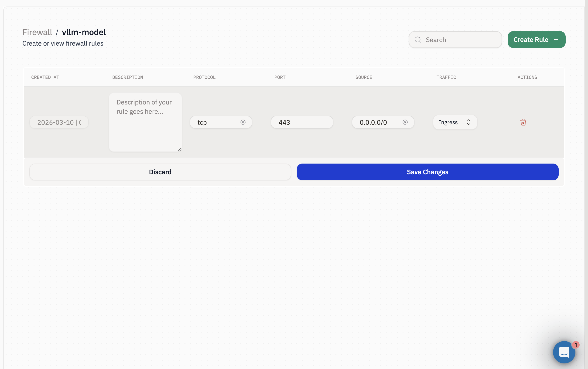This screenshot has height=369, width=588.
Task: Clear the tcp protocol field
Action: tap(243, 122)
